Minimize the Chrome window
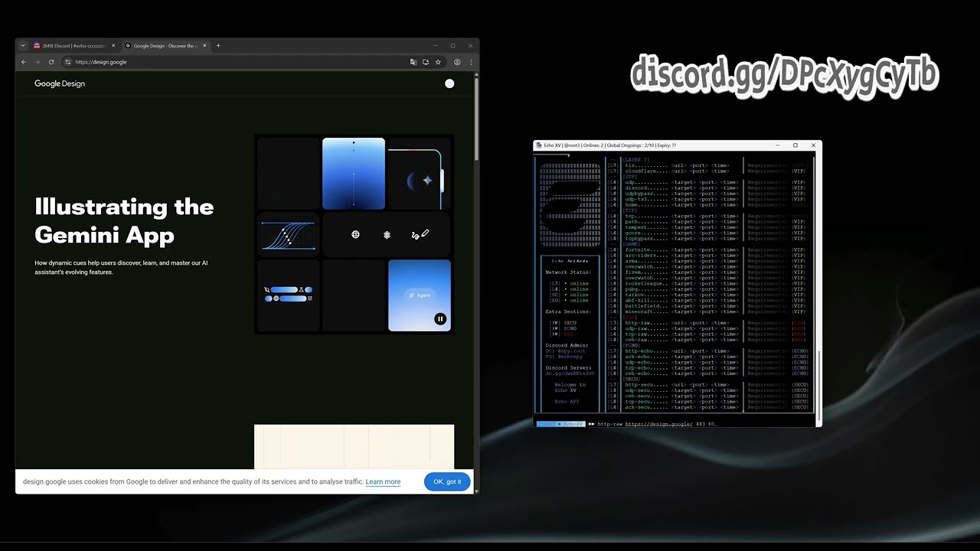The width and height of the screenshot is (980, 551). 435,46
